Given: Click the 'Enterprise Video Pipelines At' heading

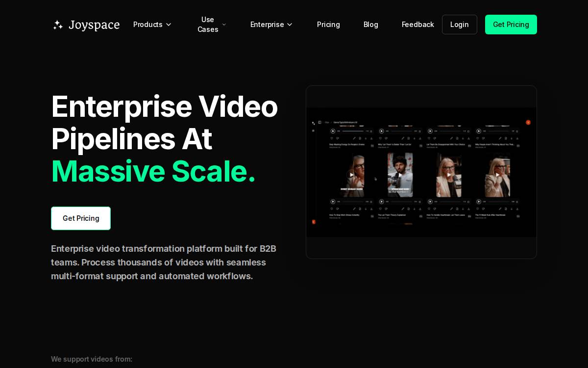Looking at the screenshot, I should tap(165, 123).
